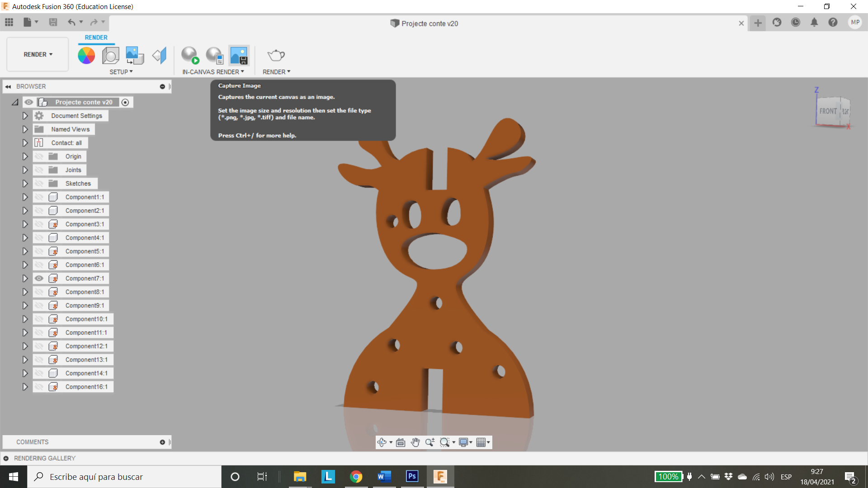The width and height of the screenshot is (868, 488).
Task: Expand Component10:1 in browser
Action: click(24, 319)
